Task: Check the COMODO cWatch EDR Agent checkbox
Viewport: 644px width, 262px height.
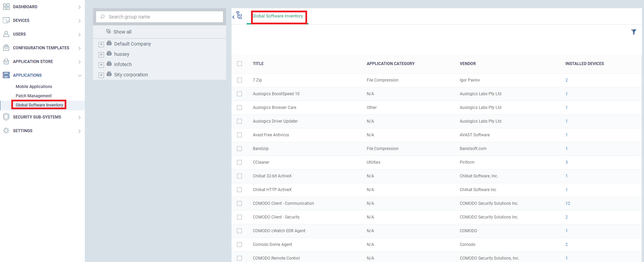Action: pos(239,231)
